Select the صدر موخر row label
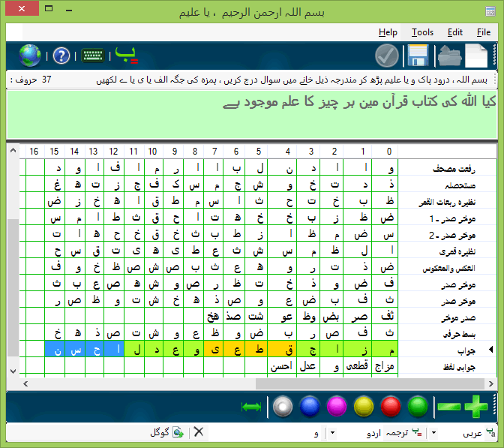 [x=458, y=318]
